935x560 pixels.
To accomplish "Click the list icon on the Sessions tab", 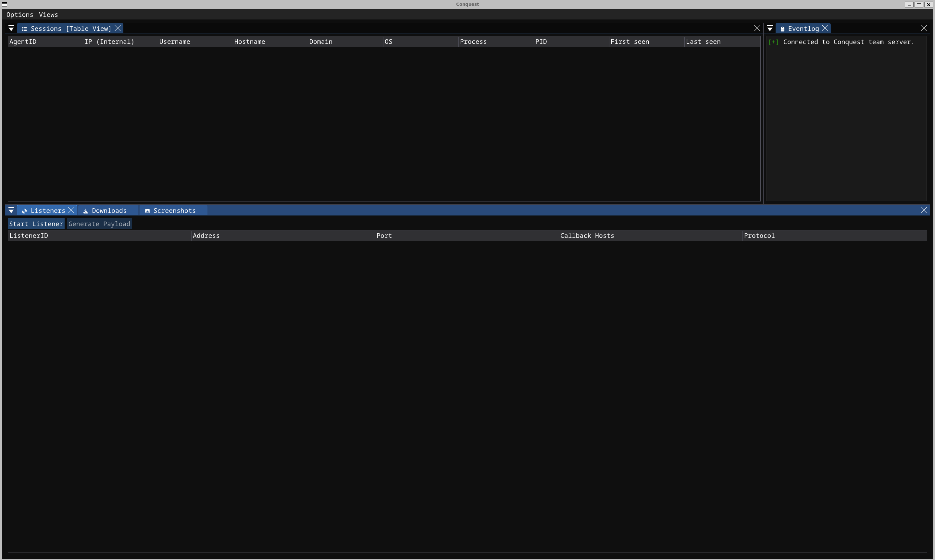I will coord(25,28).
